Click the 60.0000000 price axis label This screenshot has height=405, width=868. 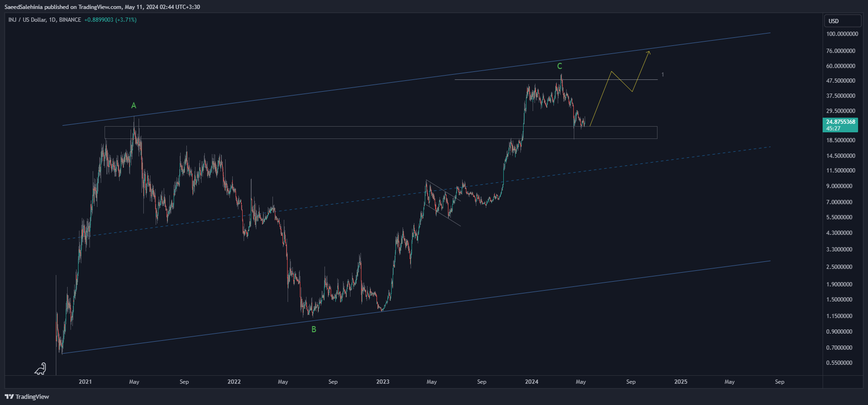(x=841, y=66)
